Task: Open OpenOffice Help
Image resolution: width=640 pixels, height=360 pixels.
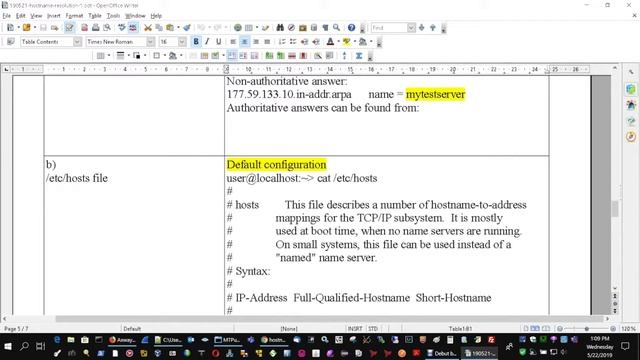Action: [351, 28]
